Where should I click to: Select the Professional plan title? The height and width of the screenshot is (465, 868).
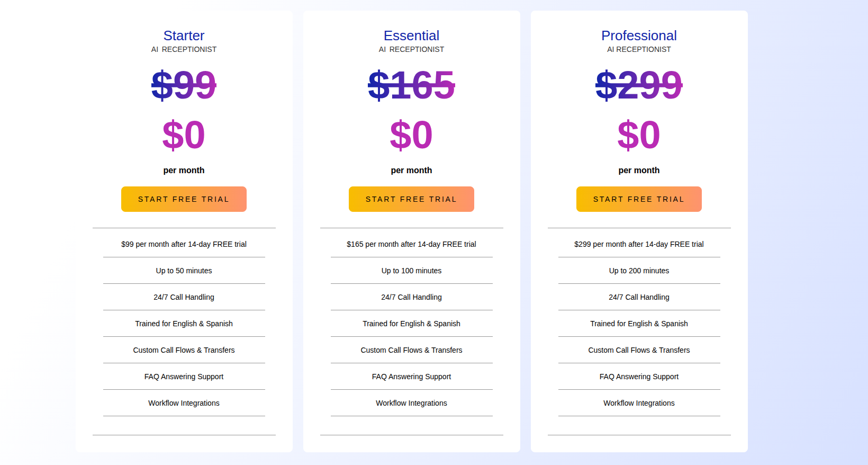click(639, 35)
